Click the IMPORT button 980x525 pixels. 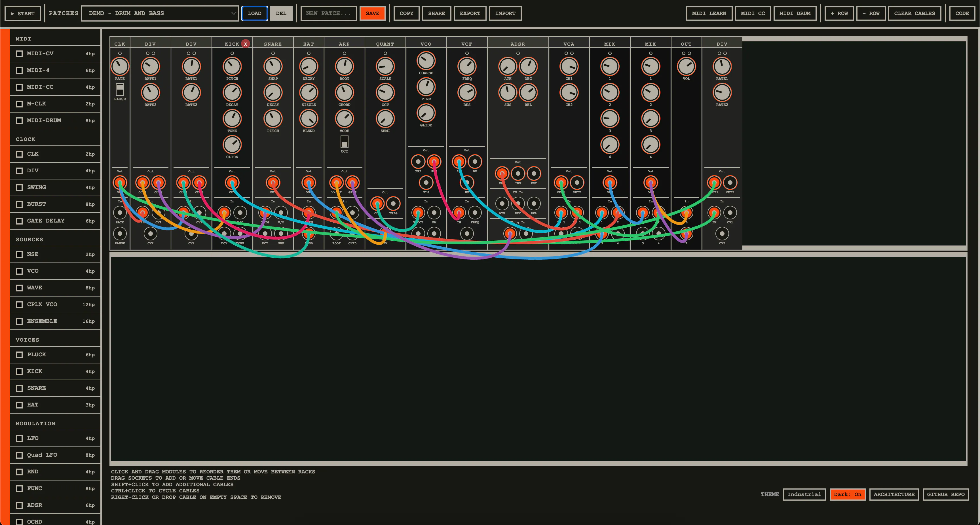505,13
